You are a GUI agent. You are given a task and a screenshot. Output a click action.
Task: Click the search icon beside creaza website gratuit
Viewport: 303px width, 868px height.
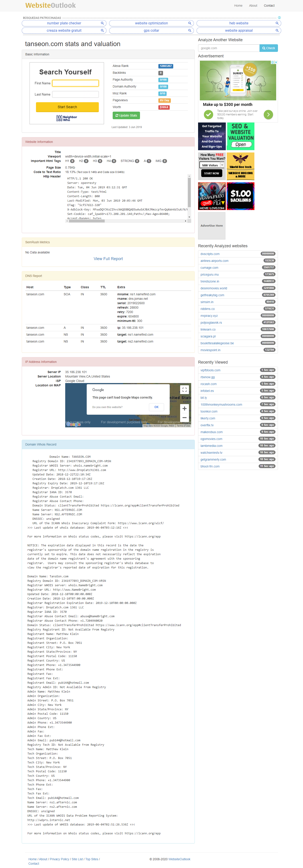[102, 30]
